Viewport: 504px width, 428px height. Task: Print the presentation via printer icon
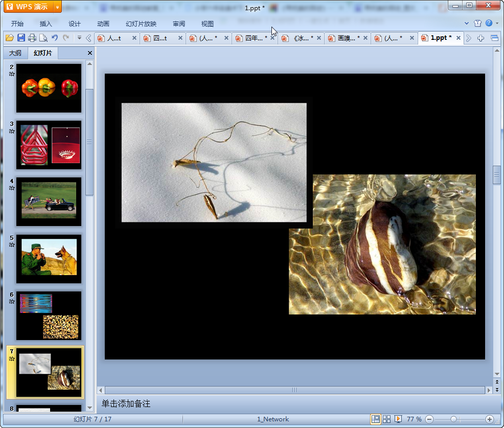pos(32,38)
